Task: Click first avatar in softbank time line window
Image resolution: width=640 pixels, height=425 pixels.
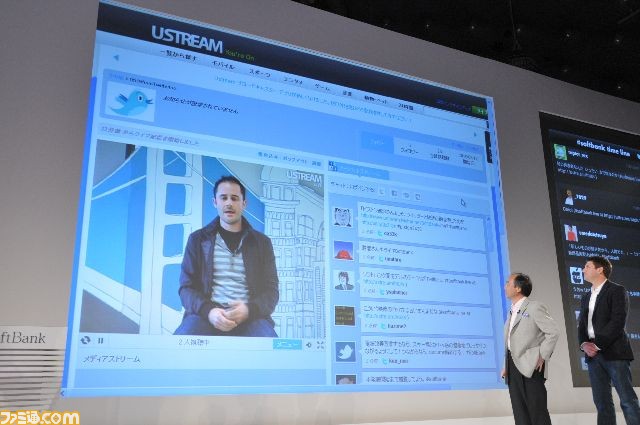Action: pyautogui.click(x=560, y=152)
